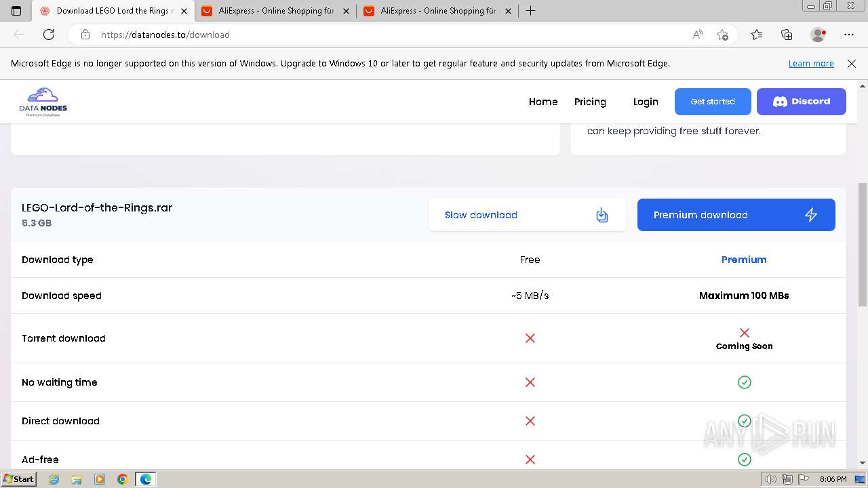This screenshot has height=488, width=868.
Task: Open the browser profile avatar
Action: 818,35
